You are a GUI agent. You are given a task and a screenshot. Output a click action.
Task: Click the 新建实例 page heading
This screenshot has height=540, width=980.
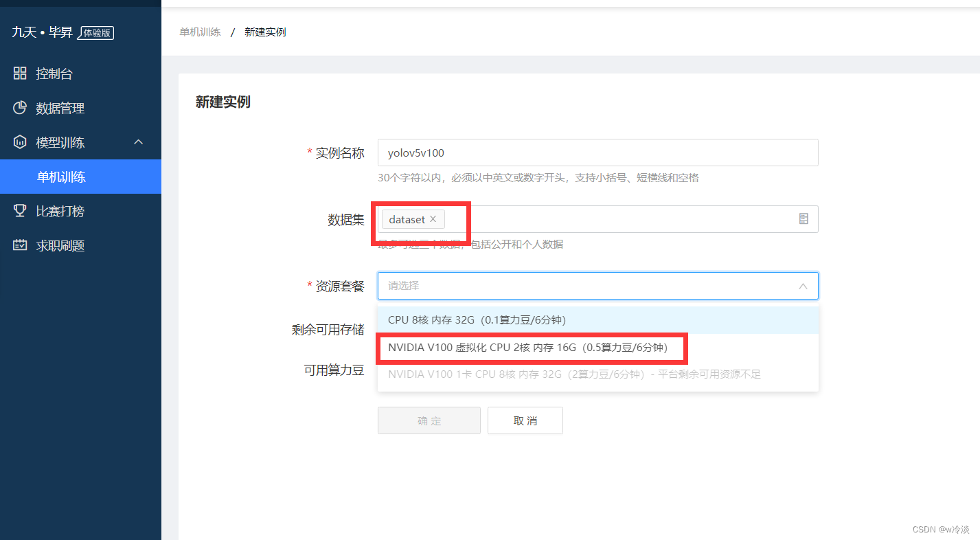click(x=223, y=102)
